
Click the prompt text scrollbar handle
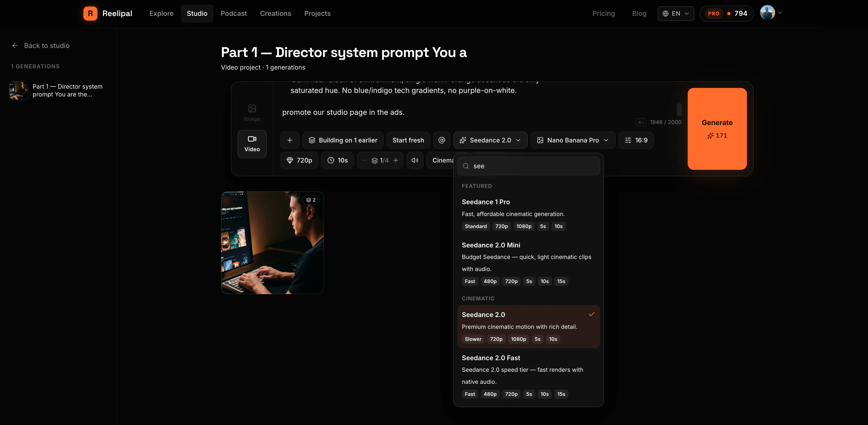(x=679, y=110)
